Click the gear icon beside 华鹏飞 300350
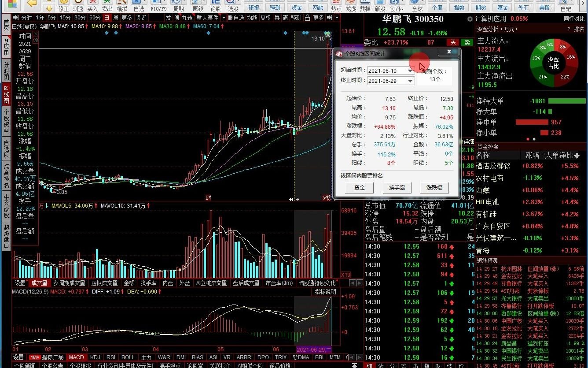This screenshot has width=588, height=368. point(470,19)
